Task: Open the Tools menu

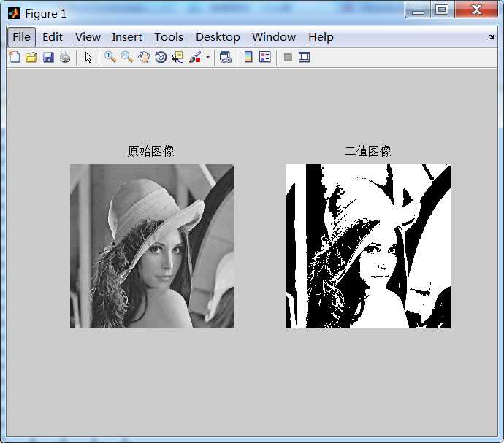Action: 169,37
